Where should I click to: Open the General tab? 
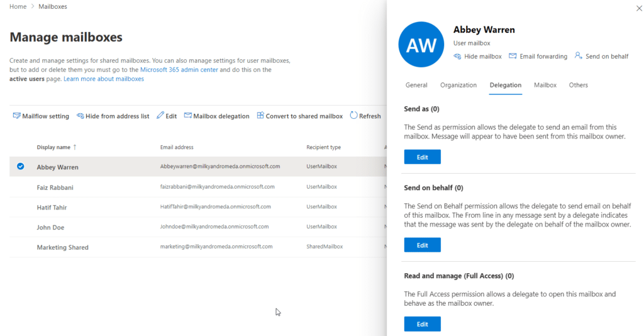[416, 85]
